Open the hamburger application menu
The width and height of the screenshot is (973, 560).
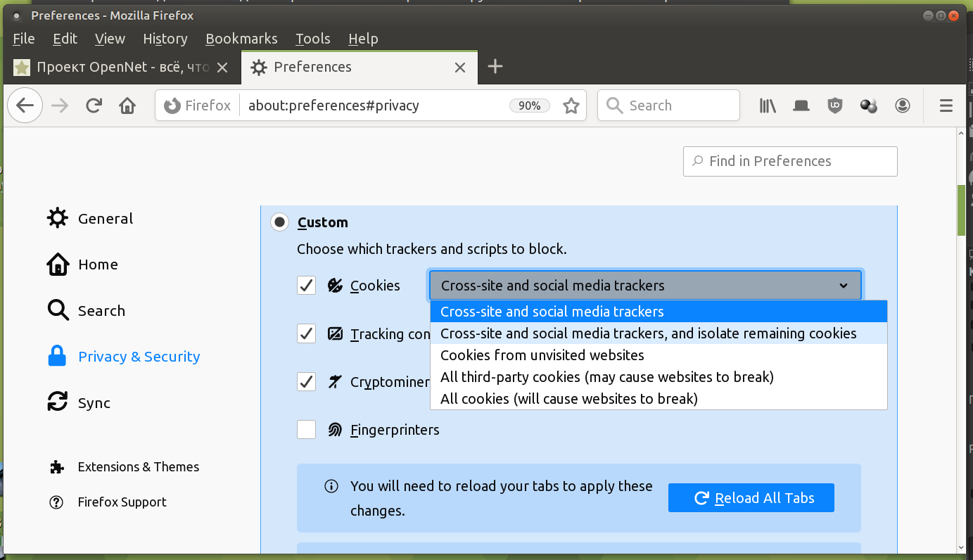[946, 106]
